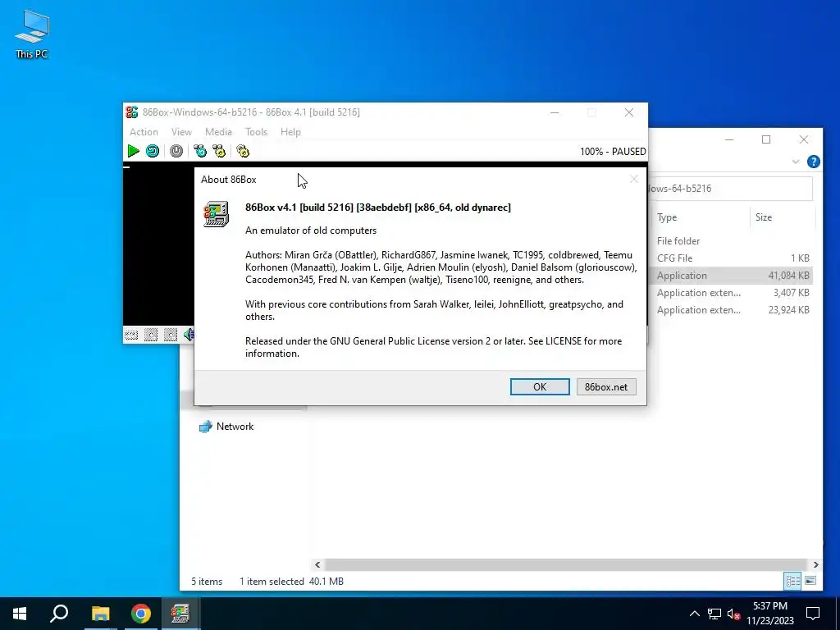Open File Explorer help with the blue question mark
Image resolution: width=840 pixels, height=630 pixels.
coord(813,162)
